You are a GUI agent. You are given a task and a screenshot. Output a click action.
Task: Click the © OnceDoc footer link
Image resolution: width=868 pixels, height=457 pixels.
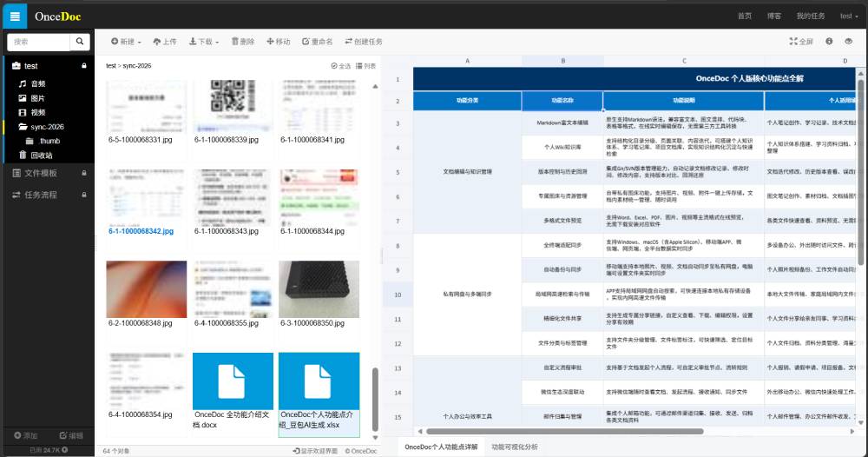click(x=361, y=451)
